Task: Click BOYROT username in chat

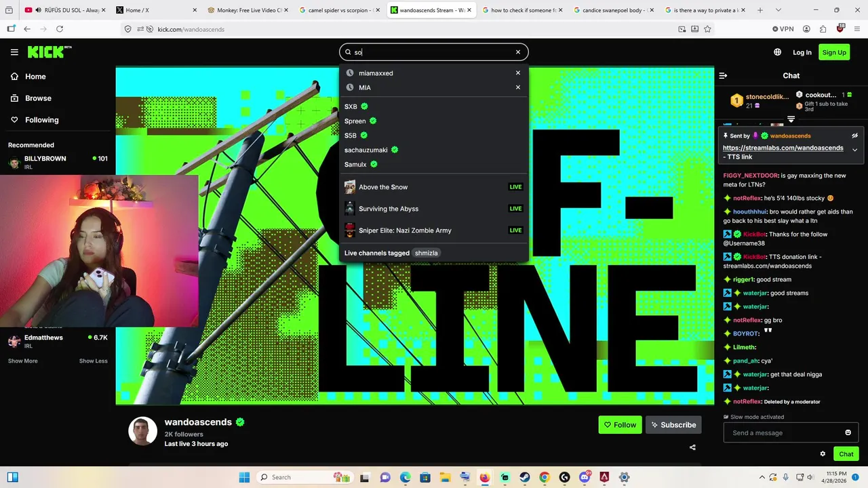Action: pos(745,333)
